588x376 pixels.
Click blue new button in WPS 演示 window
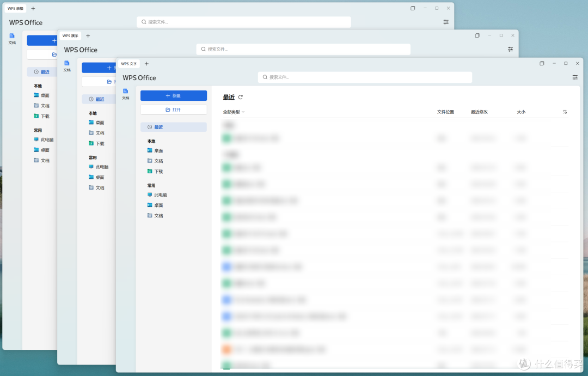tap(99, 68)
